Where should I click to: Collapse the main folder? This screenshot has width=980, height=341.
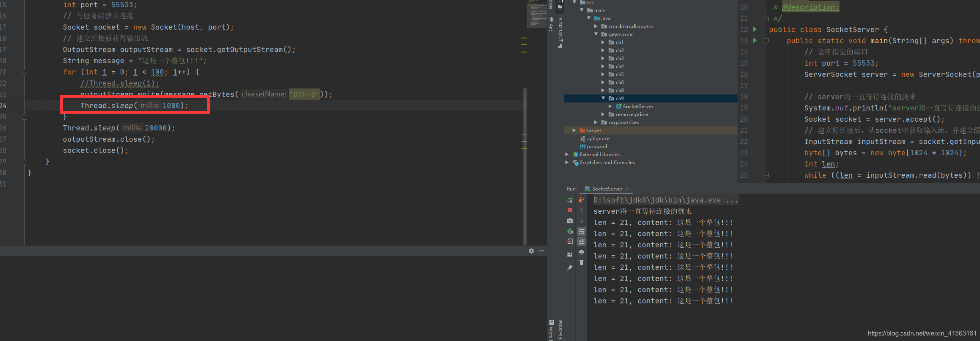[581, 10]
